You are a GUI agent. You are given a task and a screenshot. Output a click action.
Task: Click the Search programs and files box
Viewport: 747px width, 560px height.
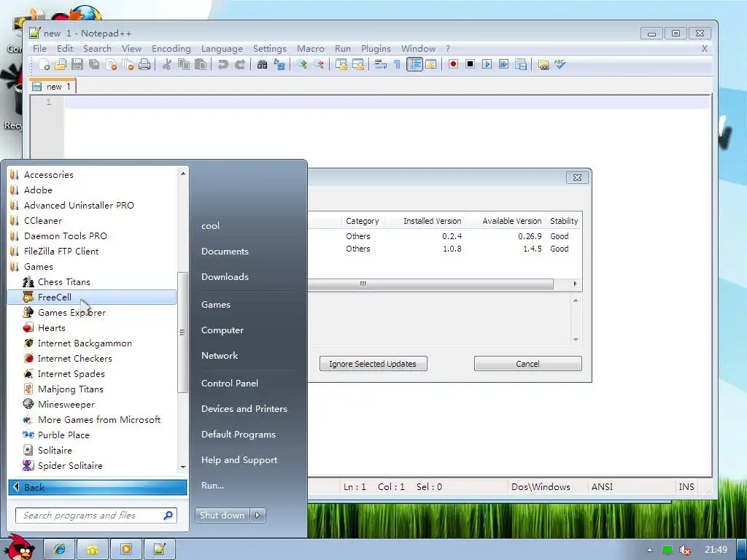[x=96, y=516]
